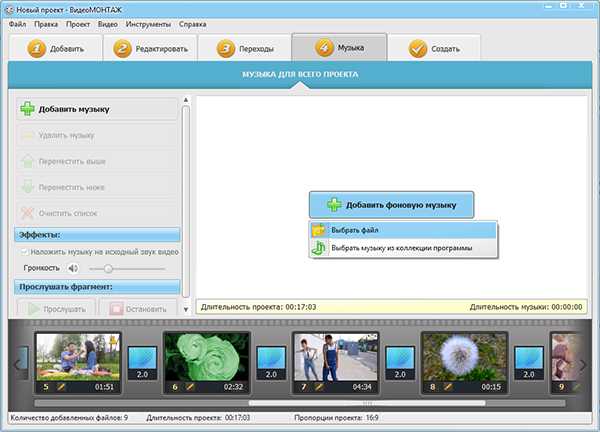
Task: Open transition after clip 6
Action: (271, 363)
